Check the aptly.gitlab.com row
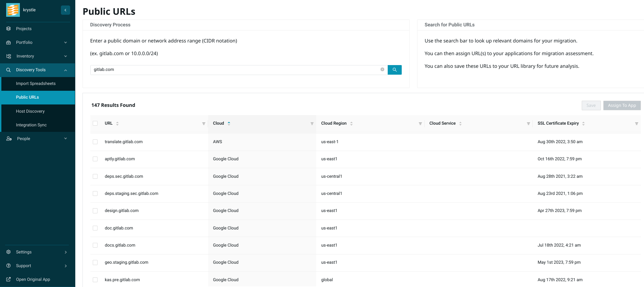Screen dimensions: 644x287 pos(95,159)
